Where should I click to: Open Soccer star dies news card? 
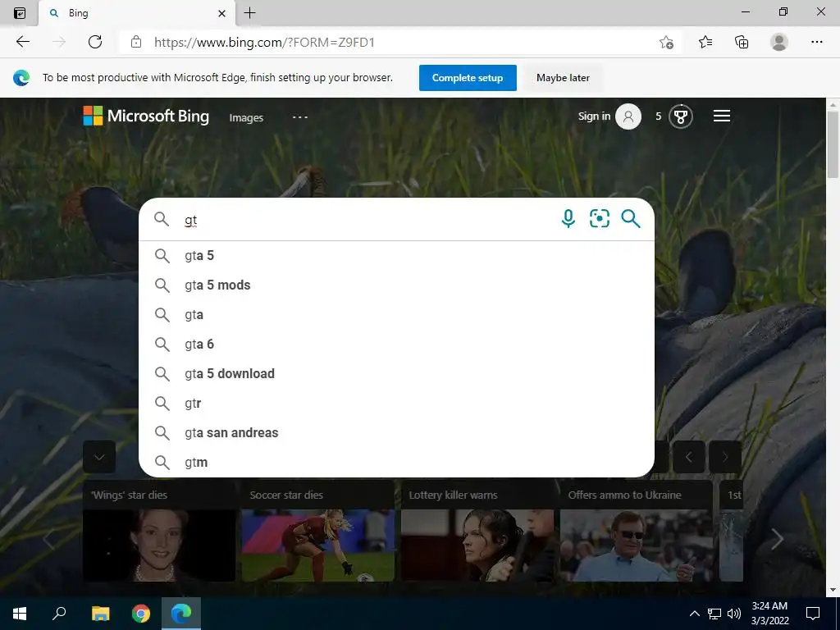point(318,531)
